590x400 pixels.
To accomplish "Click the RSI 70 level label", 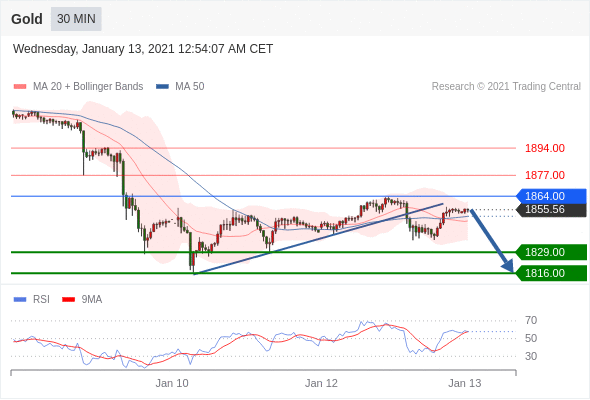I will tap(531, 321).
